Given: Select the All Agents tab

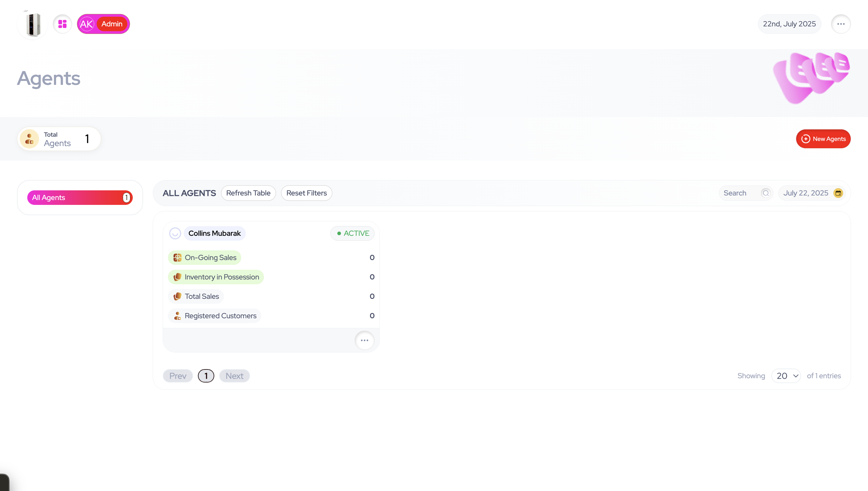Looking at the screenshot, I should click(80, 198).
